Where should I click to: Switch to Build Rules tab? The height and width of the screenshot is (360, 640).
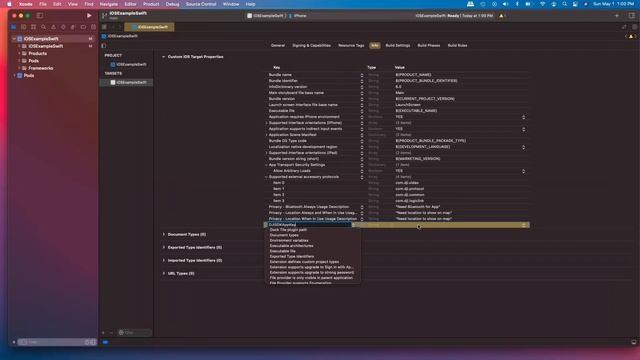point(457,45)
